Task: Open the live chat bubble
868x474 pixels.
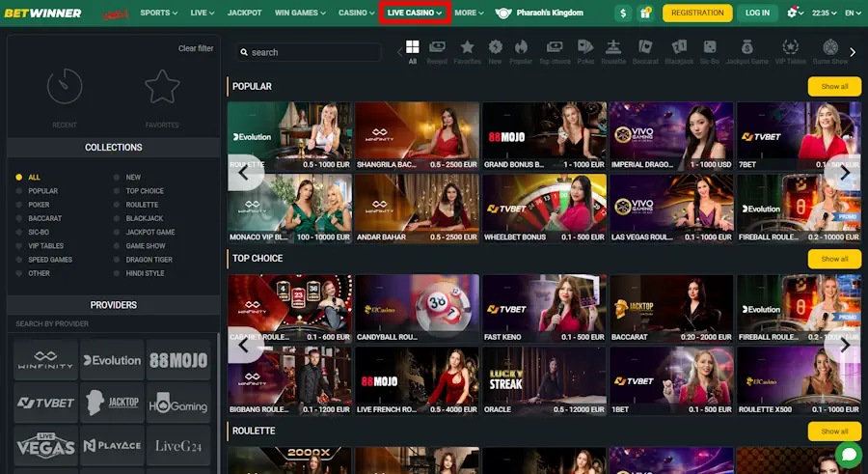Action: pos(848,454)
